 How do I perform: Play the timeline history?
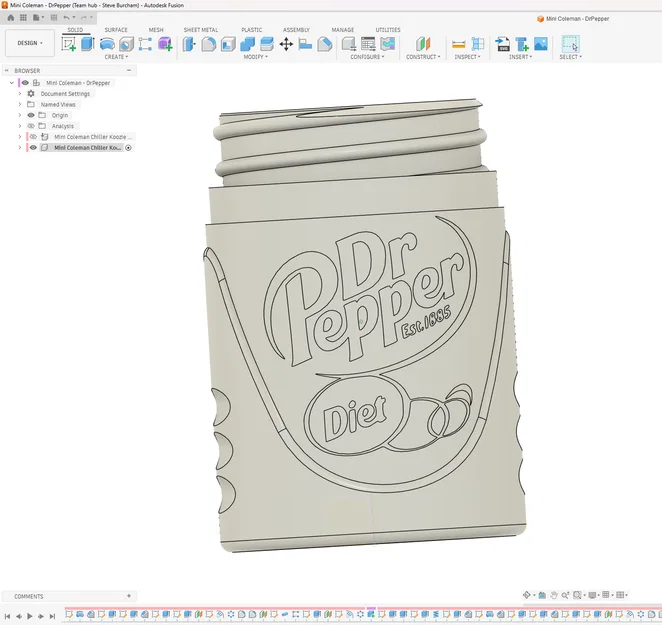coord(30,616)
